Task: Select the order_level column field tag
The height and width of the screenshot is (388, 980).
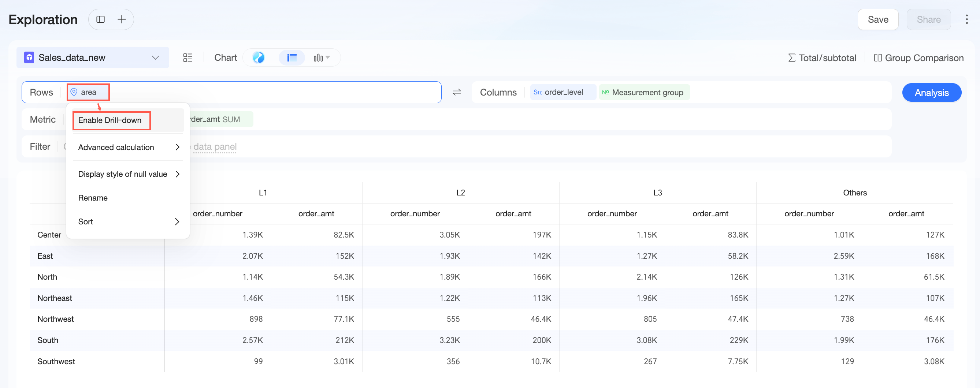Action: 563,93
